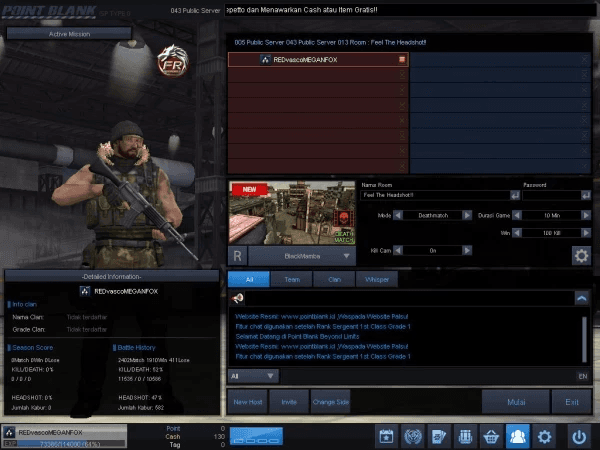Decrease Durasi Game time

point(517,215)
